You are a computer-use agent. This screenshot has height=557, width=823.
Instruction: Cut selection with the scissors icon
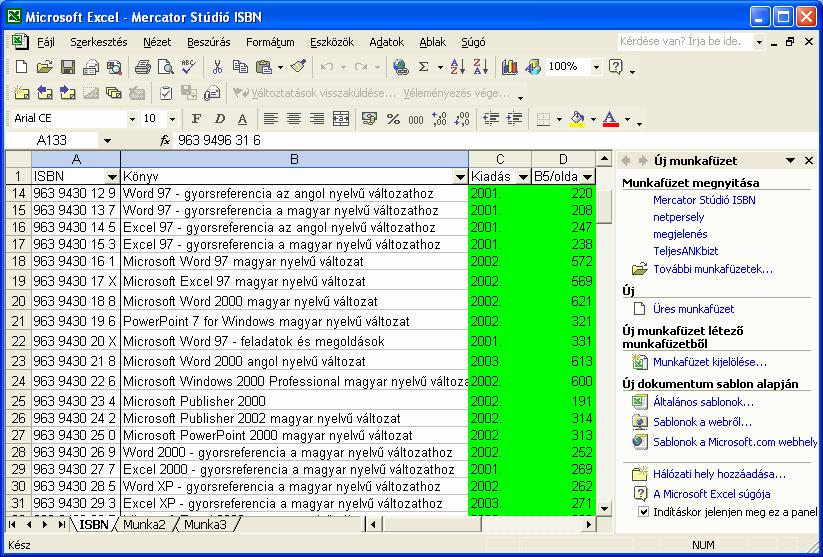click(x=217, y=67)
